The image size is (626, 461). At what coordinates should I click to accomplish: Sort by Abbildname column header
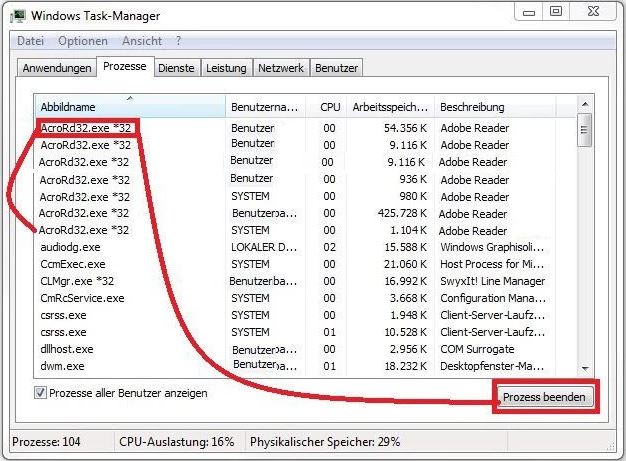130,106
